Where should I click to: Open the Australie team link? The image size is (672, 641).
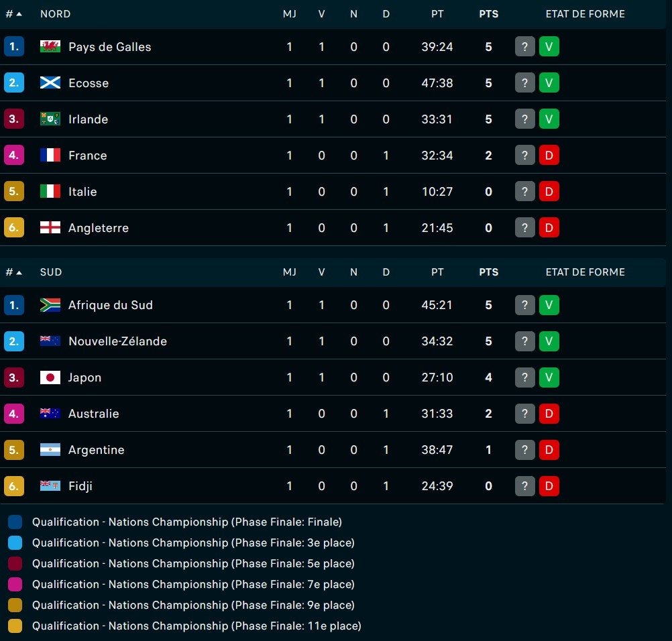click(x=93, y=414)
